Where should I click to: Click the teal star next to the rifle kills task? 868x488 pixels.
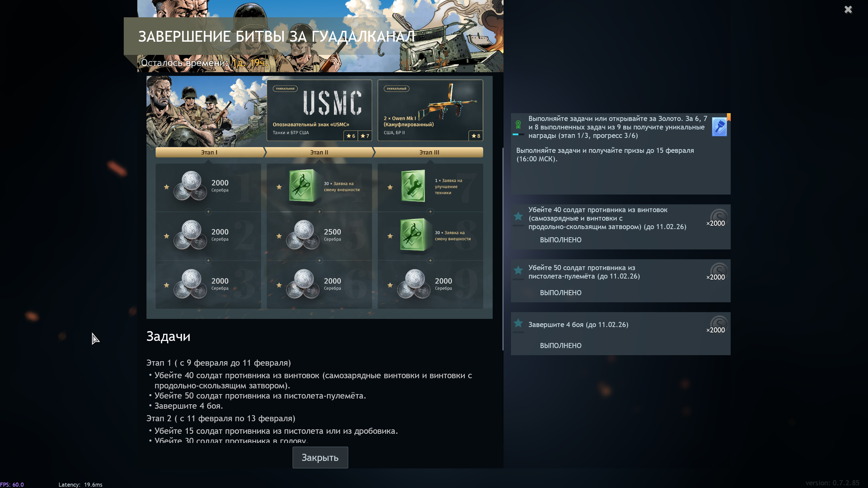(518, 216)
